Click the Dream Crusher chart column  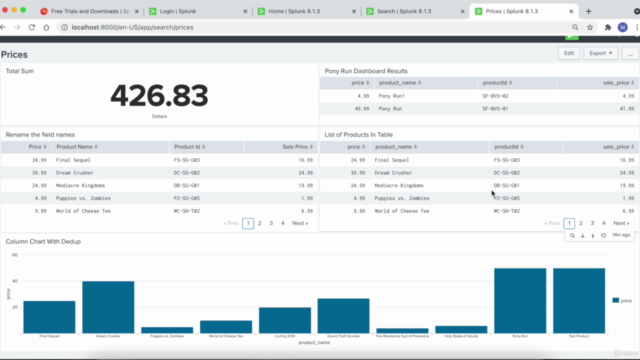pos(108,307)
